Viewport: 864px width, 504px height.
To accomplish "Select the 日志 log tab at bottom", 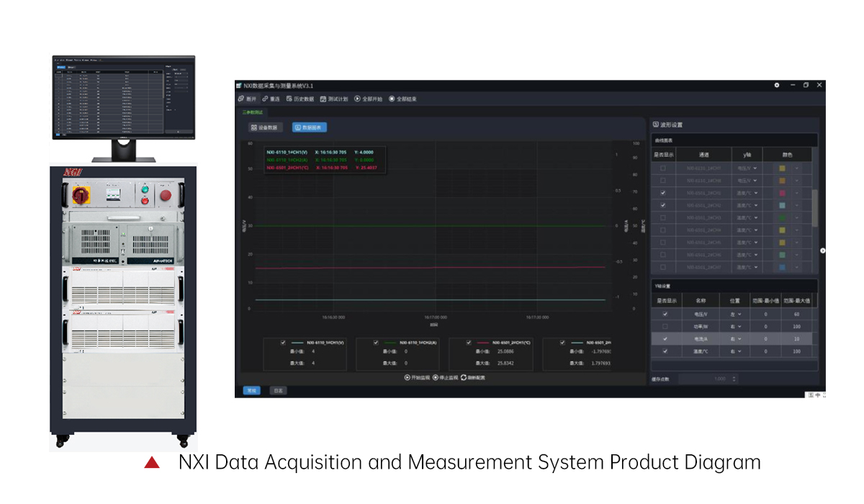I will [277, 390].
